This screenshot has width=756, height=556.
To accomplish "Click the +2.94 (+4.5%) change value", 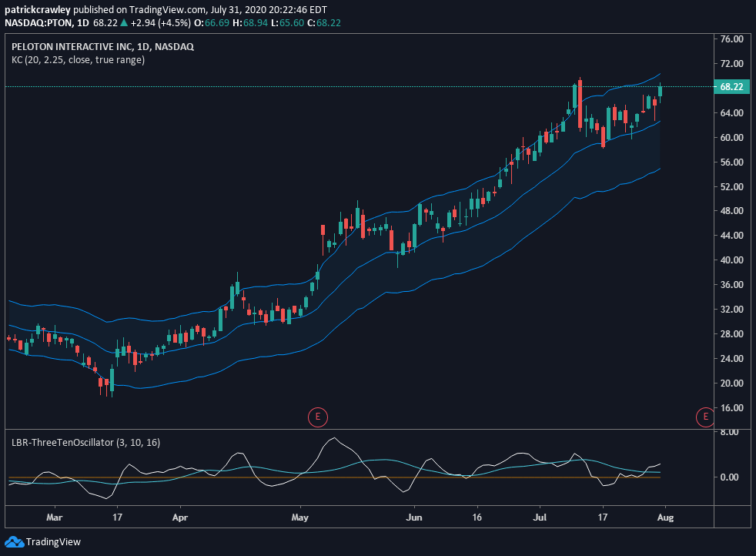I will click(x=161, y=22).
